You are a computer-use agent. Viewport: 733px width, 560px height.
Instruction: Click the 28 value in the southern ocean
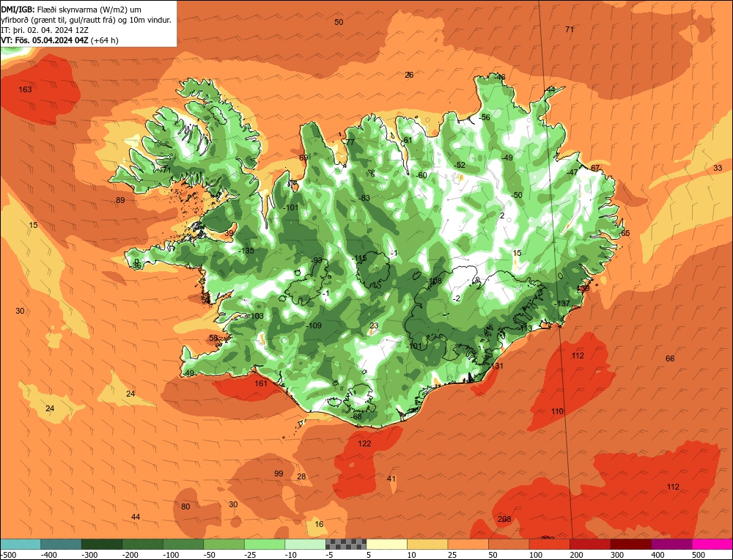pos(301,476)
